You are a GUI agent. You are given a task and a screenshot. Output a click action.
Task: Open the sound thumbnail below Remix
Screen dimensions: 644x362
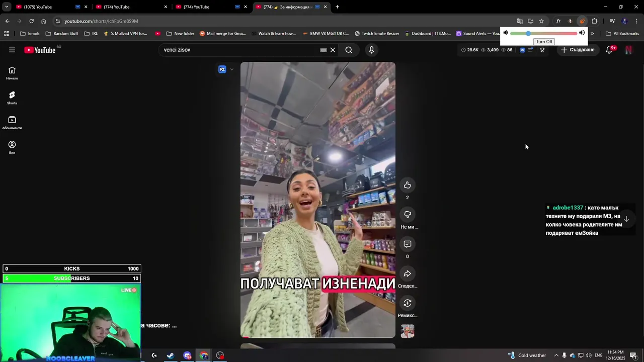pyautogui.click(x=408, y=331)
